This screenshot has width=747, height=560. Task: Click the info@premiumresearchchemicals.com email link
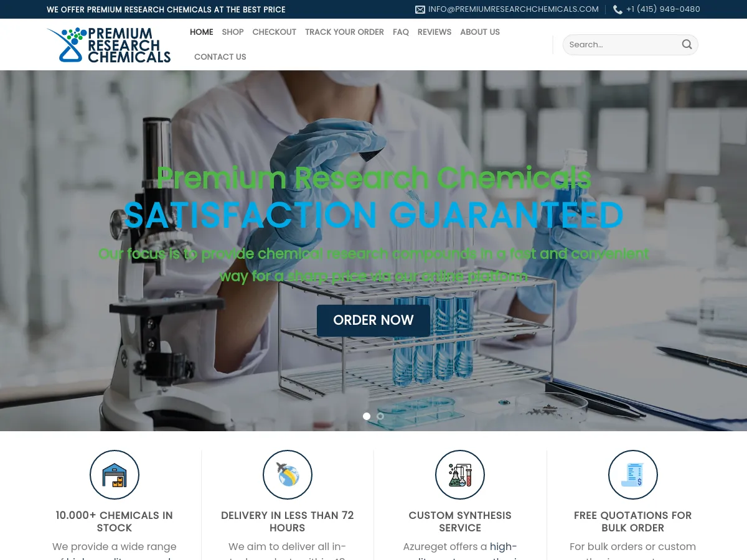click(x=514, y=9)
